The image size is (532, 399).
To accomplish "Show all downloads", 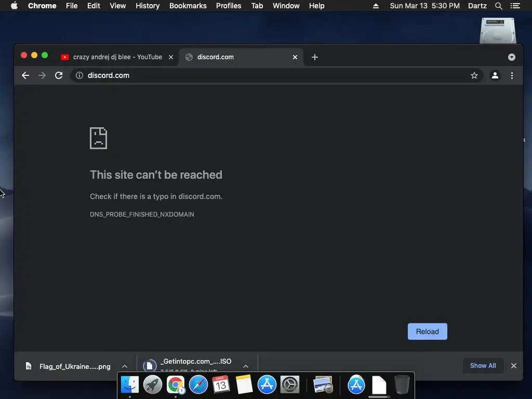I will pyautogui.click(x=483, y=365).
